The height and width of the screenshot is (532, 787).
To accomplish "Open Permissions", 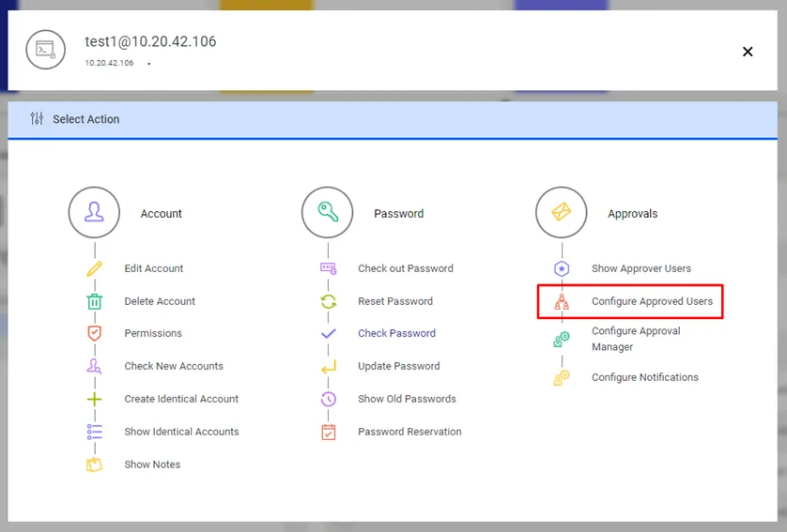I will pyautogui.click(x=153, y=333).
